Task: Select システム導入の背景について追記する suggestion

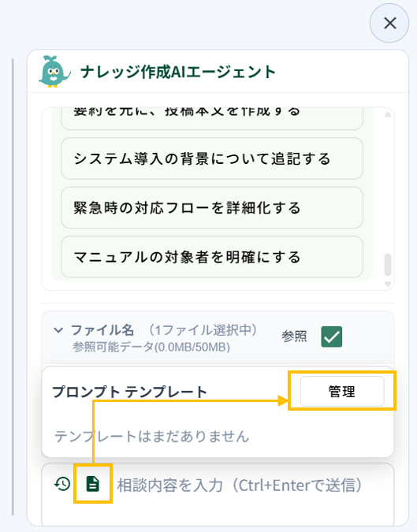Action: [x=212, y=158]
